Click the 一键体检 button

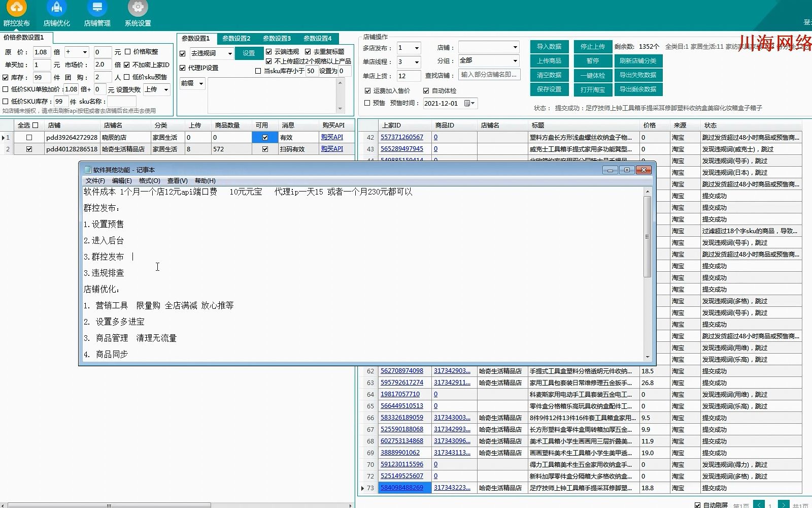pos(593,75)
